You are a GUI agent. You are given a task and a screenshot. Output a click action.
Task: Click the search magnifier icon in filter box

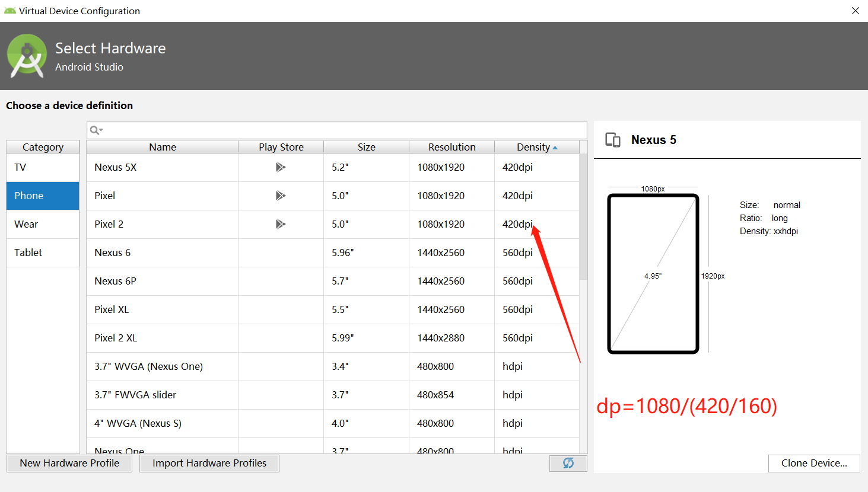pyautogui.click(x=96, y=130)
